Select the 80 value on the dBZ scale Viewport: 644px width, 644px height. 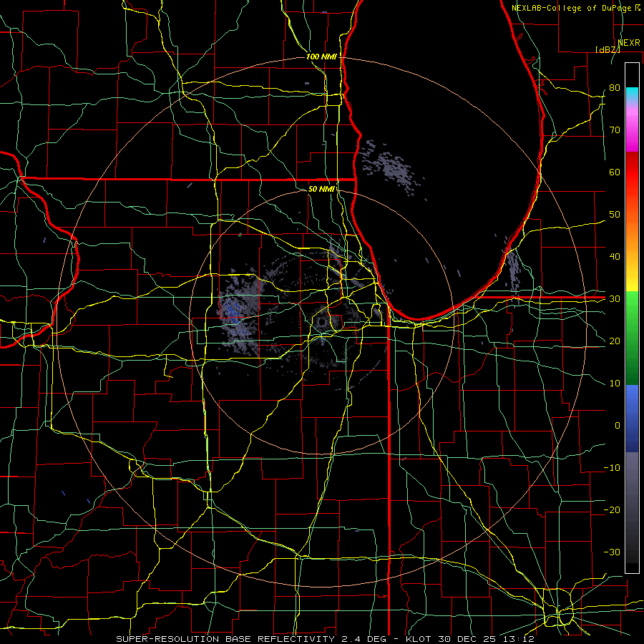point(615,88)
